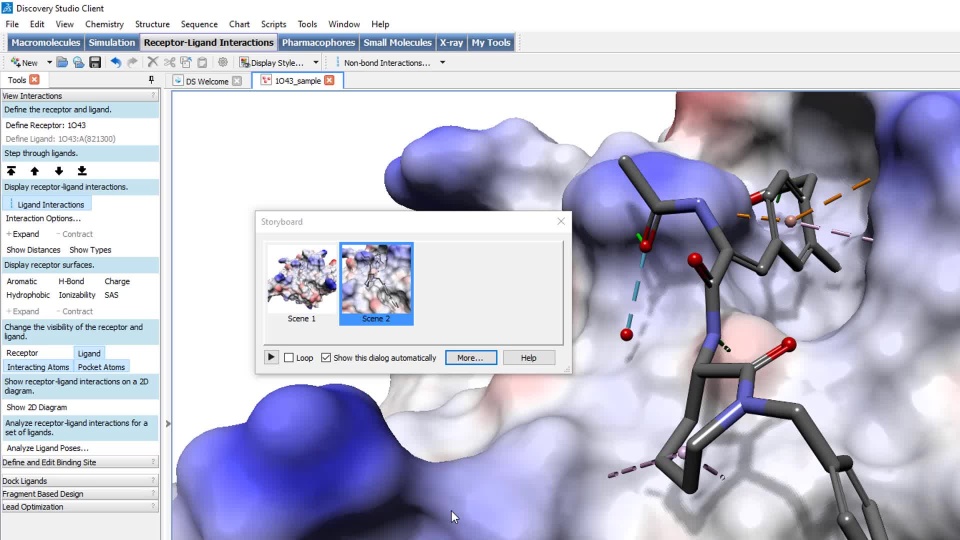Toggle Pocket Atoms visibility
This screenshot has width=960, height=540.
tap(101, 367)
